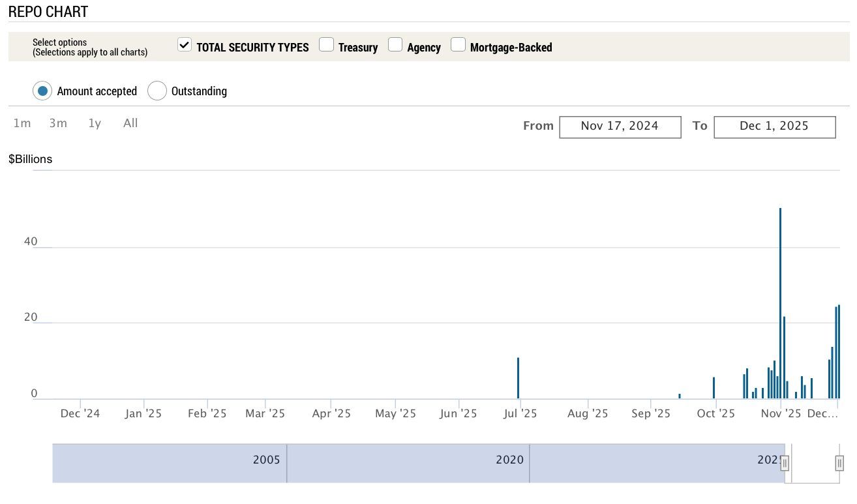The image size is (857, 504).
Task: Click the small mid-September '25 bar
Action: tap(680, 396)
